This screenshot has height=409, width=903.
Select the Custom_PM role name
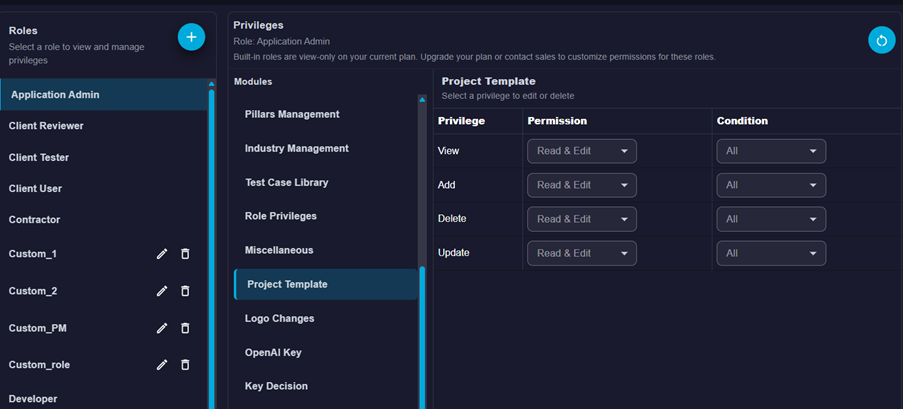click(37, 328)
